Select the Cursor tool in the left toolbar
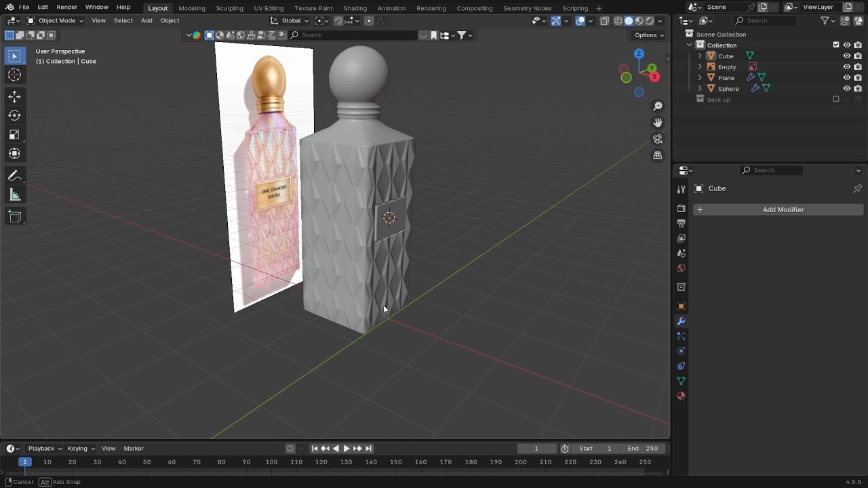868x488 pixels. pyautogui.click(x=14, y=75)
